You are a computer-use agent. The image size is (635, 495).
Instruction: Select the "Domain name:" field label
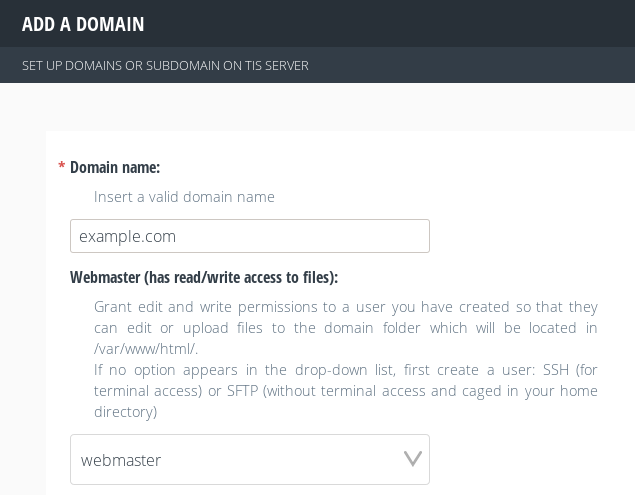(x=115, y=167)
